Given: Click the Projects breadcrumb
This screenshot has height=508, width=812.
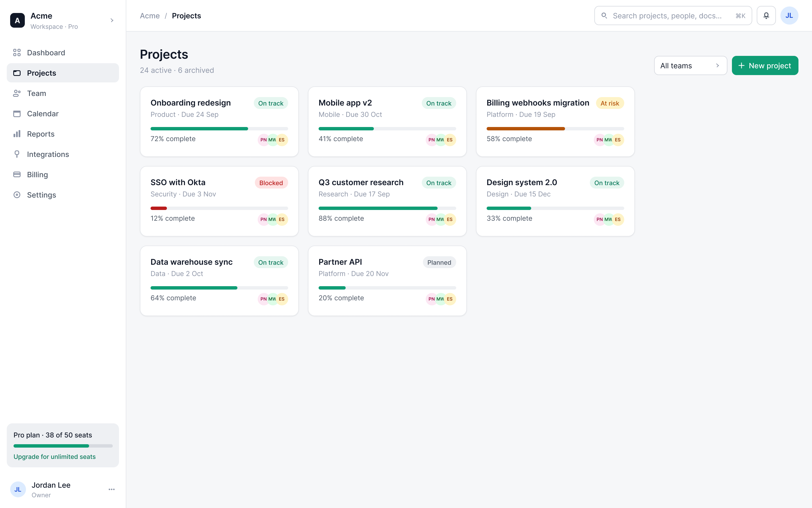Looking at the screenshot, I should pos(186,16).
